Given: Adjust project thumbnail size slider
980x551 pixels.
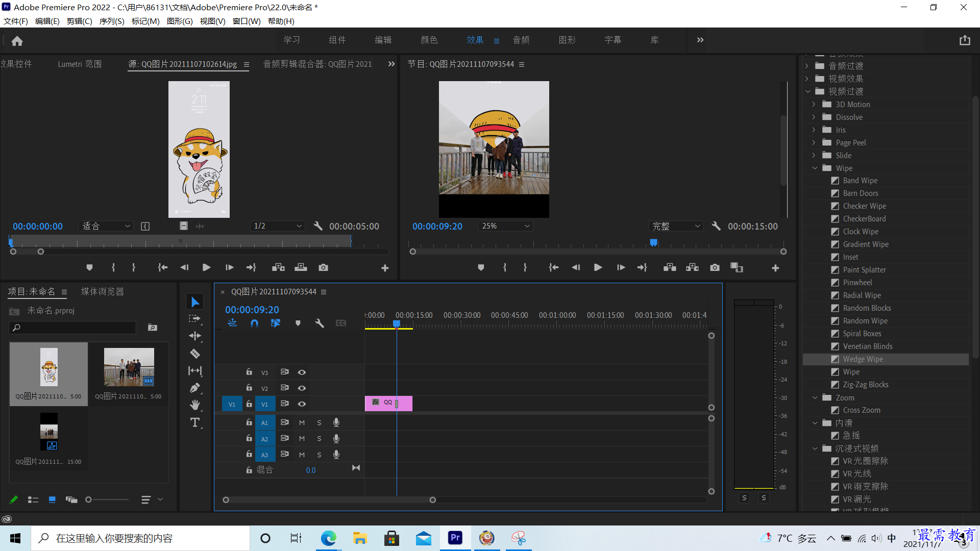Looking at the screenshot, I should pos(88,500).
